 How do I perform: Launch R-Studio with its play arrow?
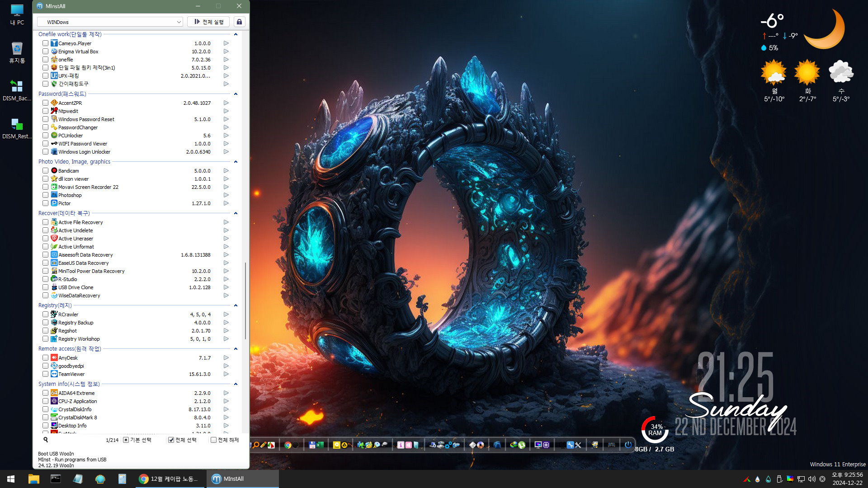pyautogui.click(x=226, y=279)
